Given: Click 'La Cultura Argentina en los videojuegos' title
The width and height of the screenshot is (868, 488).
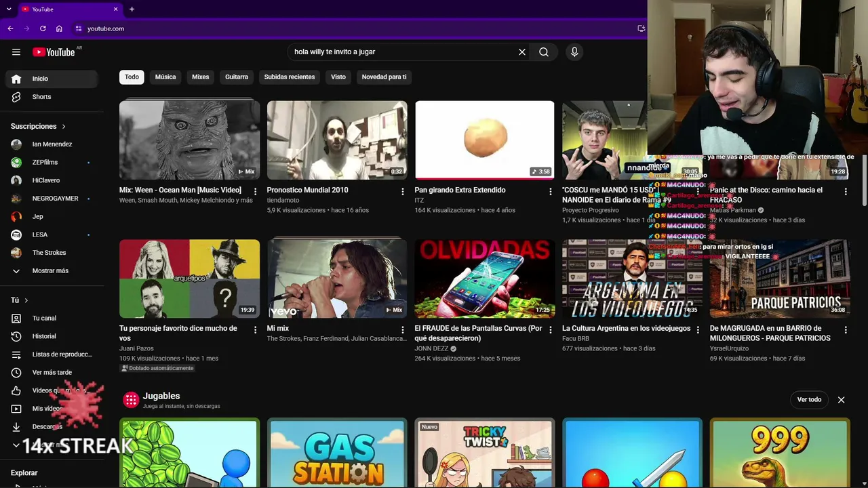Looking at the screenshot, I should 627,329.
